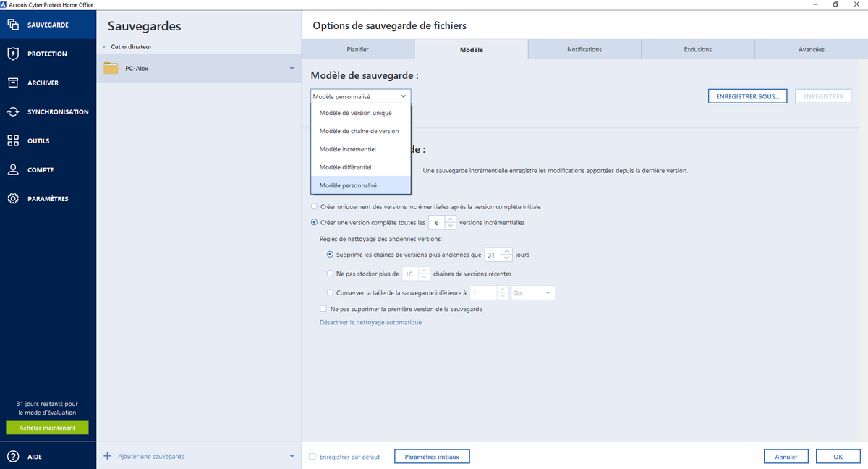This screenshot has width=868, height=469.
Task: Open the Go size unit dropdown
Action: [533, 292]
